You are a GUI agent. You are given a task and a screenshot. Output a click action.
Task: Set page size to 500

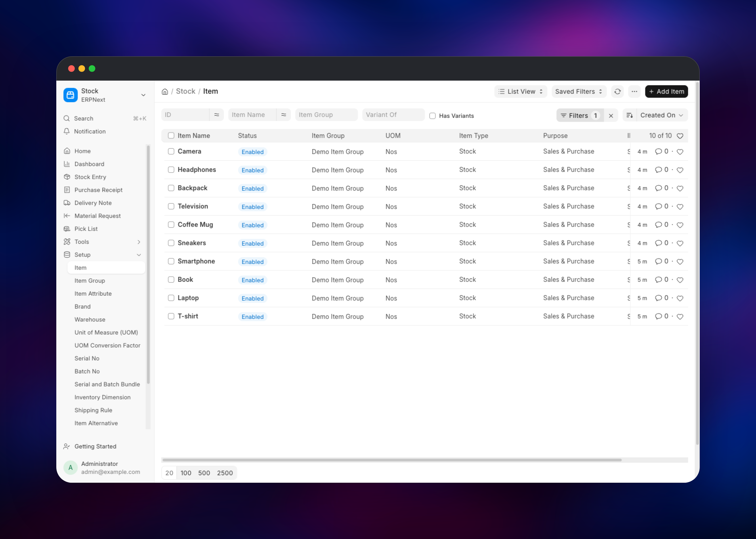pos(204,473)
